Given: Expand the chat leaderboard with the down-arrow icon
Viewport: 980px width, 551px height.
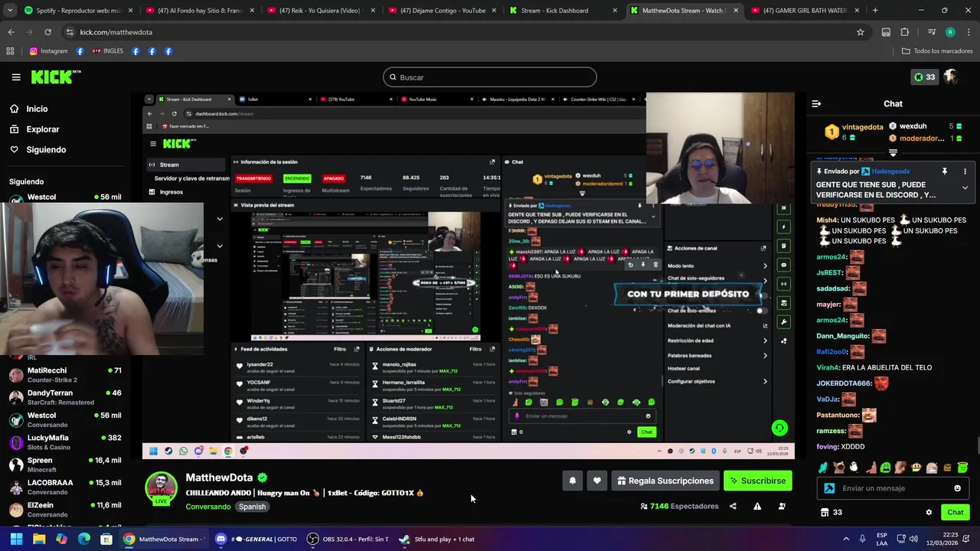Looking at the screenshot, I should (893, 154).
